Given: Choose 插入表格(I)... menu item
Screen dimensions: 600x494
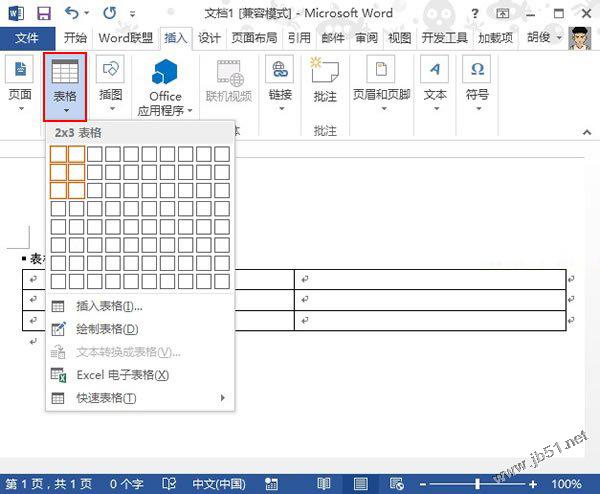Looking at the screenshot, I should (x=140, y=306).
